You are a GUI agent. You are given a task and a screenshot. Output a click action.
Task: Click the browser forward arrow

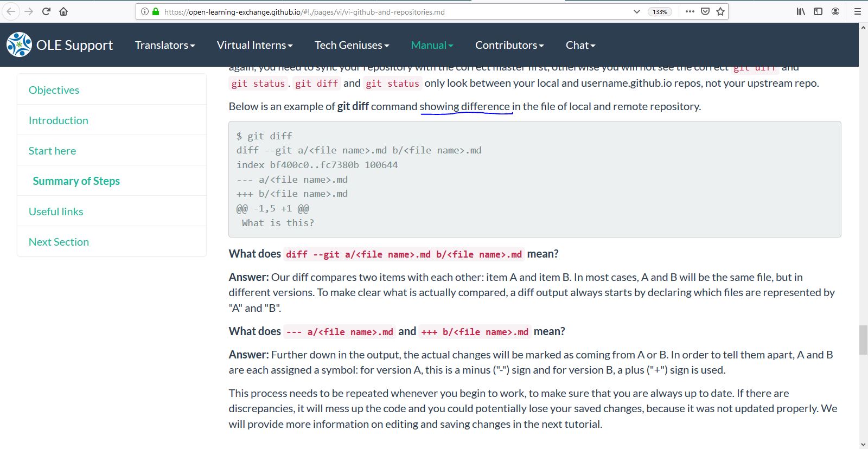[x=29, y=11]
